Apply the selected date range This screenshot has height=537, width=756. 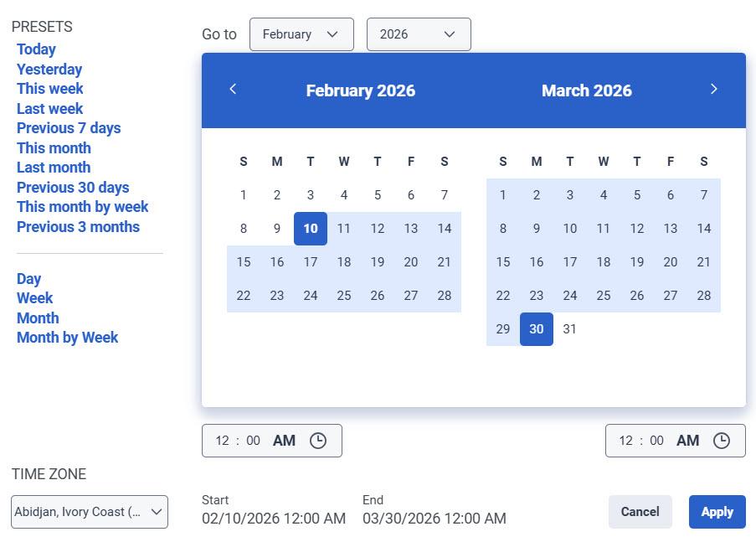(x=717, y=511)
